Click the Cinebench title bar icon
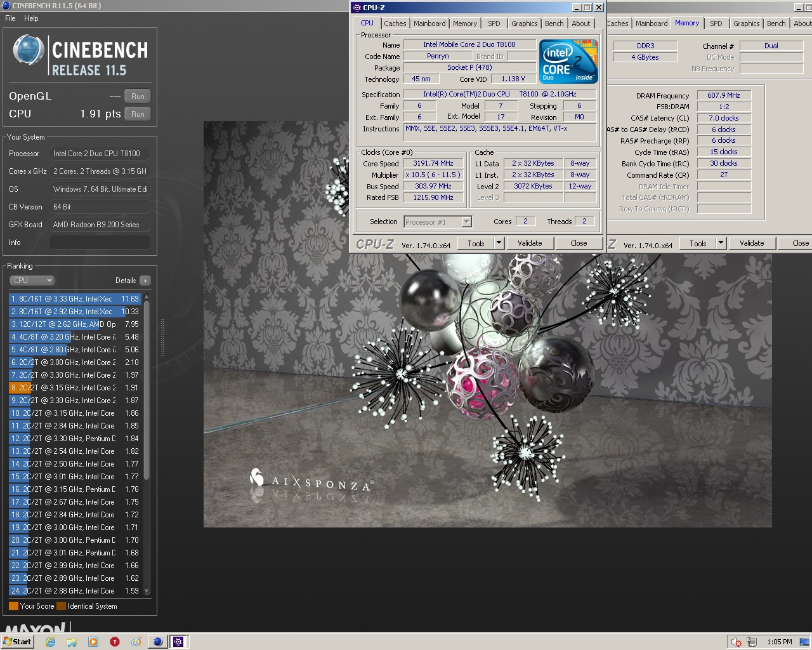Screen dimensions: 812x650 (x=6, y=6)
